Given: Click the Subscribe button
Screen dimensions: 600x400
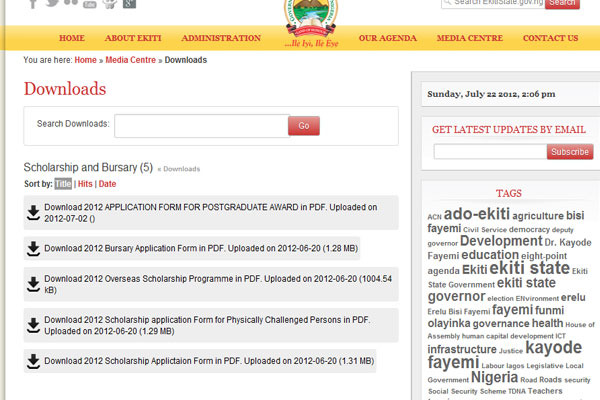Looking at the screenshot, I should point(570,152).
